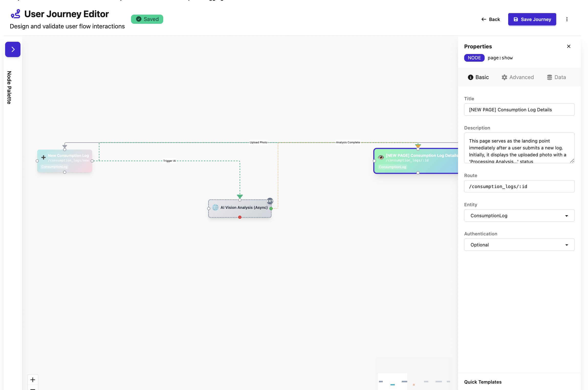This screenshot has height=390, width=588.
Task: Click the green Saved status badge
Action: coord(147,19)
